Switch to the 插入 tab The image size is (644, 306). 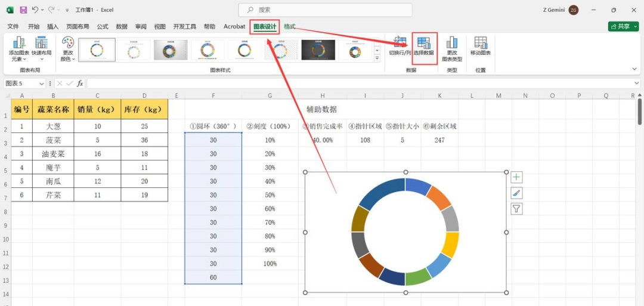[x=53, y=26]
